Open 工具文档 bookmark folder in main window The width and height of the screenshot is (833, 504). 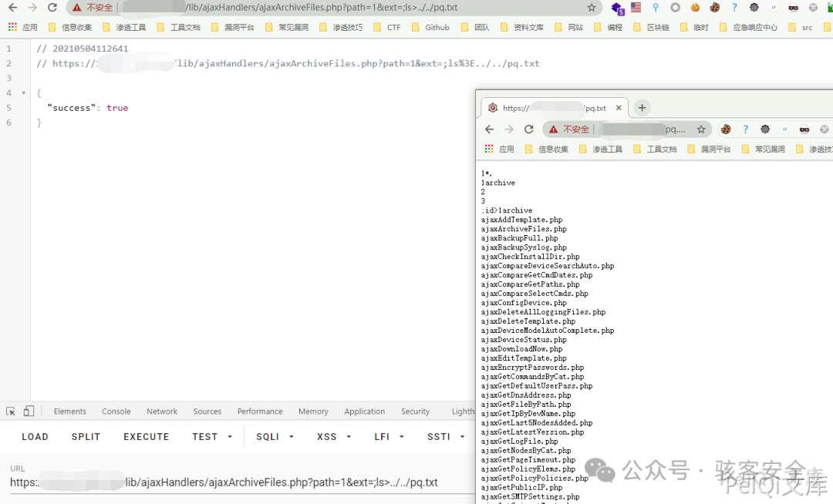tap(178, 27)
